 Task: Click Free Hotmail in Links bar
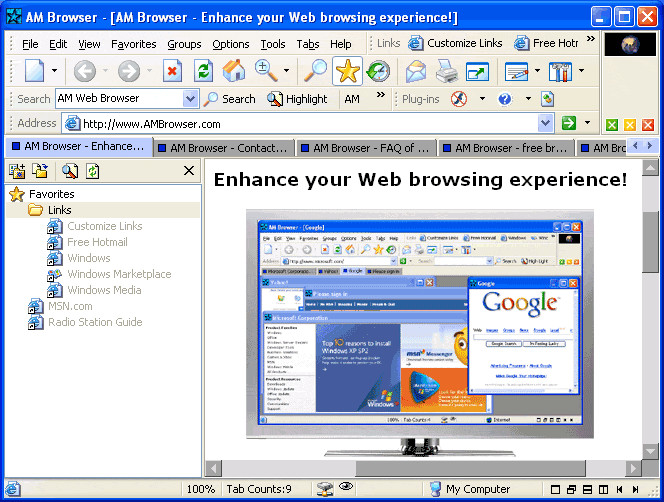546,43
